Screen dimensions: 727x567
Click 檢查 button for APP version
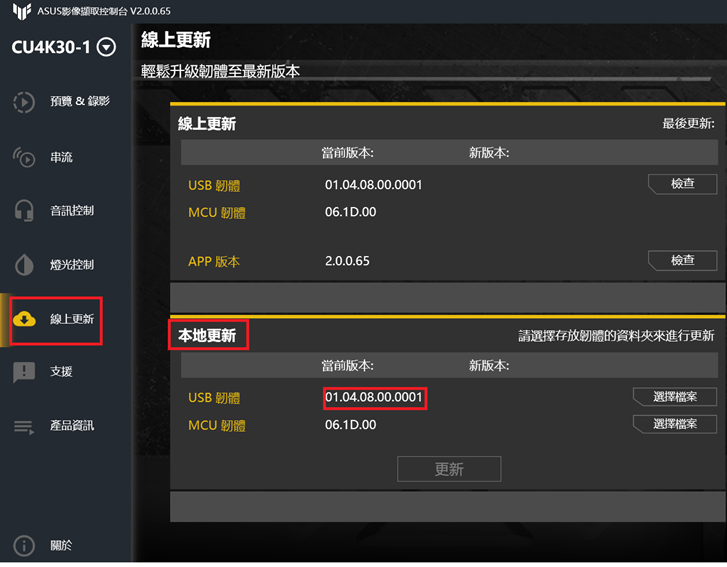[682, 261]
